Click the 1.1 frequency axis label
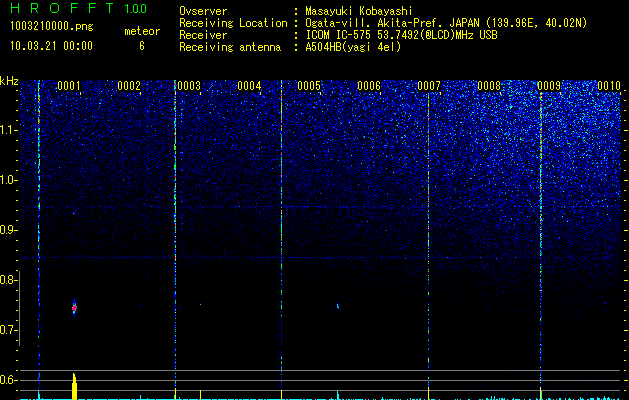 click(9, 130)
